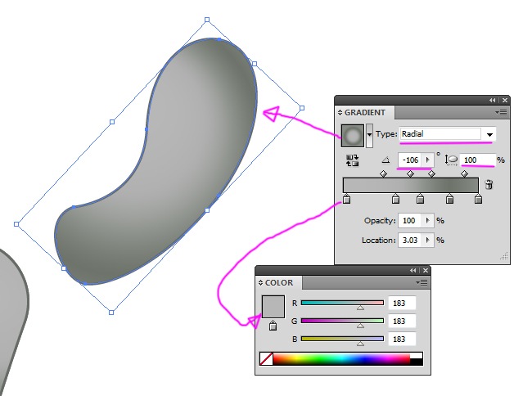The height and width of the screenshot is (396, 532).
Task: Close the Gradient panel
Action: pos(505,100)
